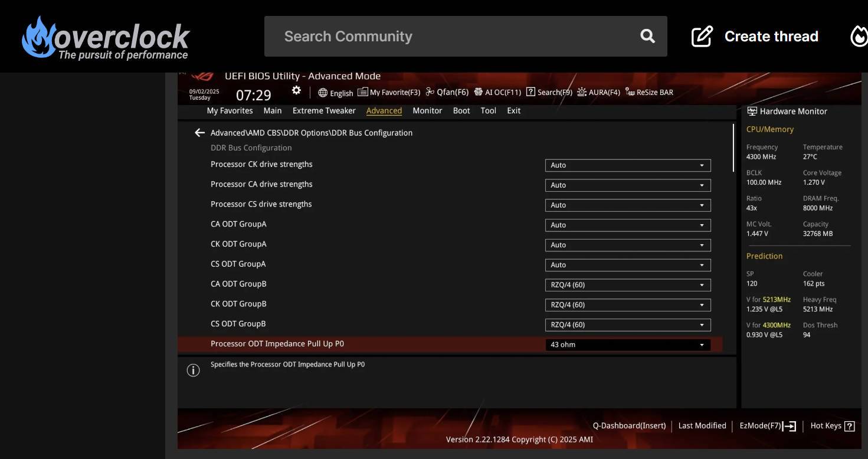Click the magnifier icon in community search bar
The image size is (868, 459).
pyautogui.click(x=647, y=36)
